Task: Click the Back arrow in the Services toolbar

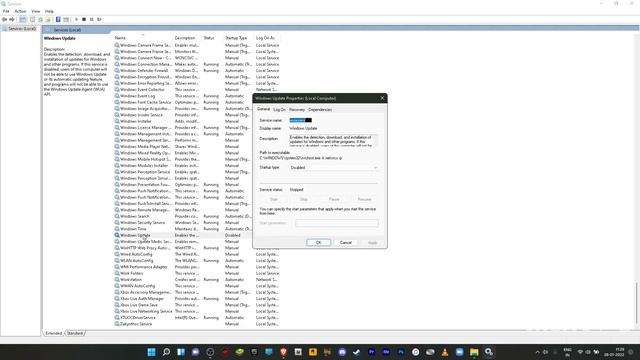Action: pos(4,19)
